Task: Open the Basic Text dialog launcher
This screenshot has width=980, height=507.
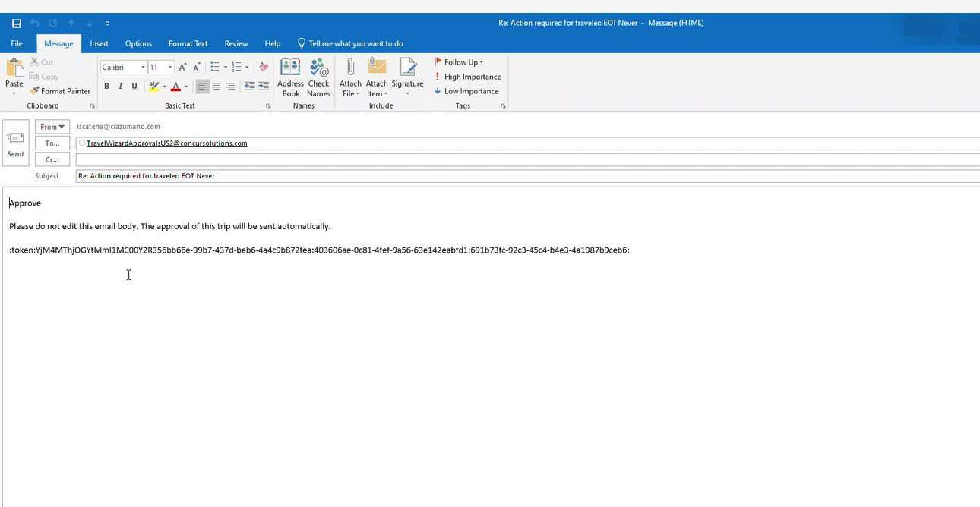Action: click(x=268, y=106)
